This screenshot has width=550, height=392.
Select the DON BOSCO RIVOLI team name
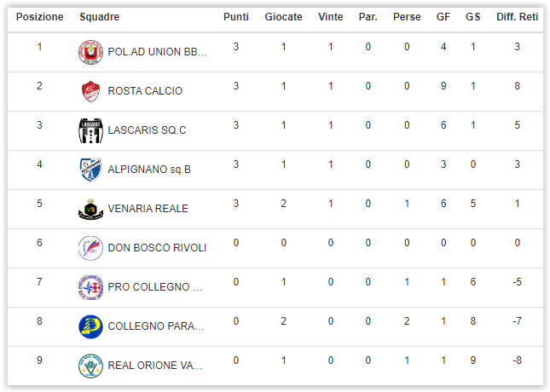(x=157, y=248)
